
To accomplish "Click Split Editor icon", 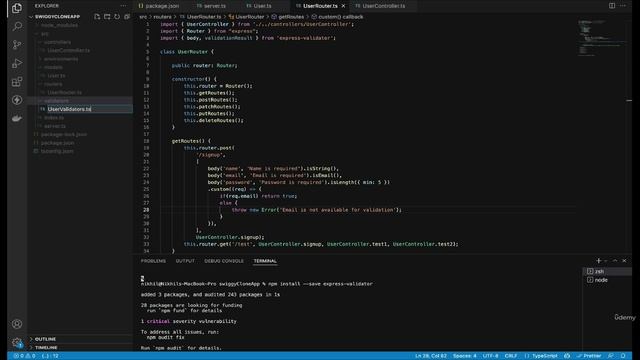I will (612, 6).
